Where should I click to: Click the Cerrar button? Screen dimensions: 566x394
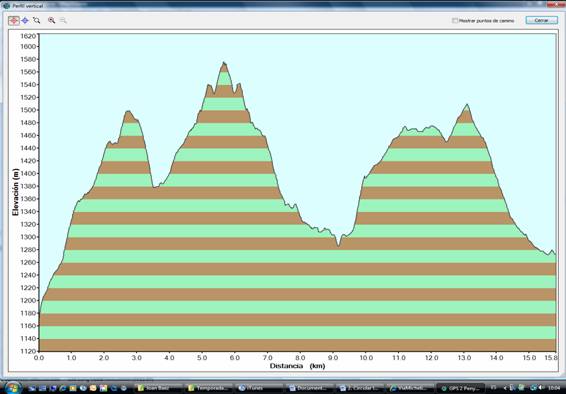click(x=541, y=20)
